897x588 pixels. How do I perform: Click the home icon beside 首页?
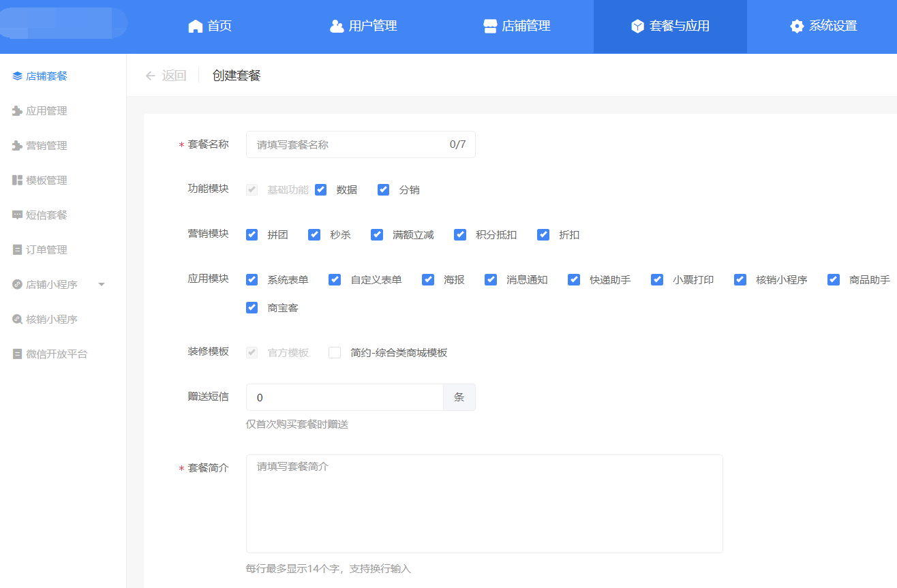point(196,27)
